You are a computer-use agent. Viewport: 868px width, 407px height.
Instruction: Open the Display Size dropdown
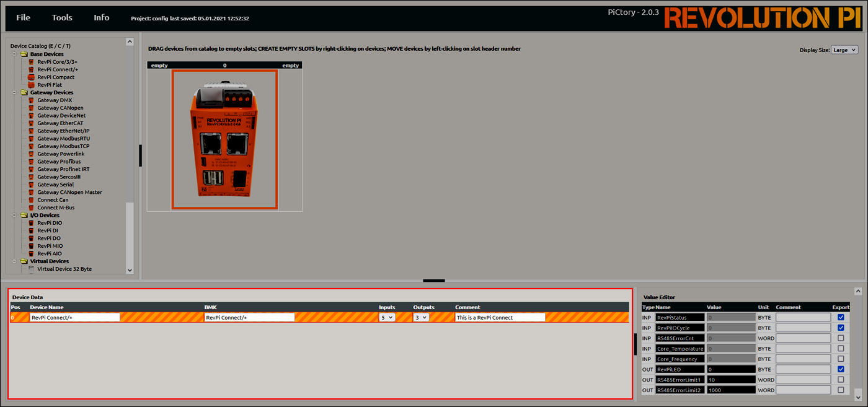click(x=844, y=50)
